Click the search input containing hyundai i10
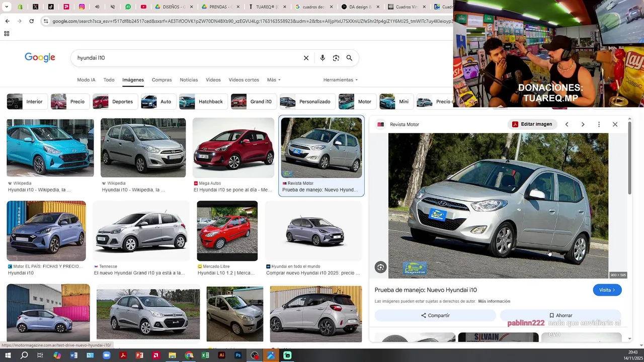Image resolution: width=644 pixels, height=362 pixels. (x=186, y=58)
